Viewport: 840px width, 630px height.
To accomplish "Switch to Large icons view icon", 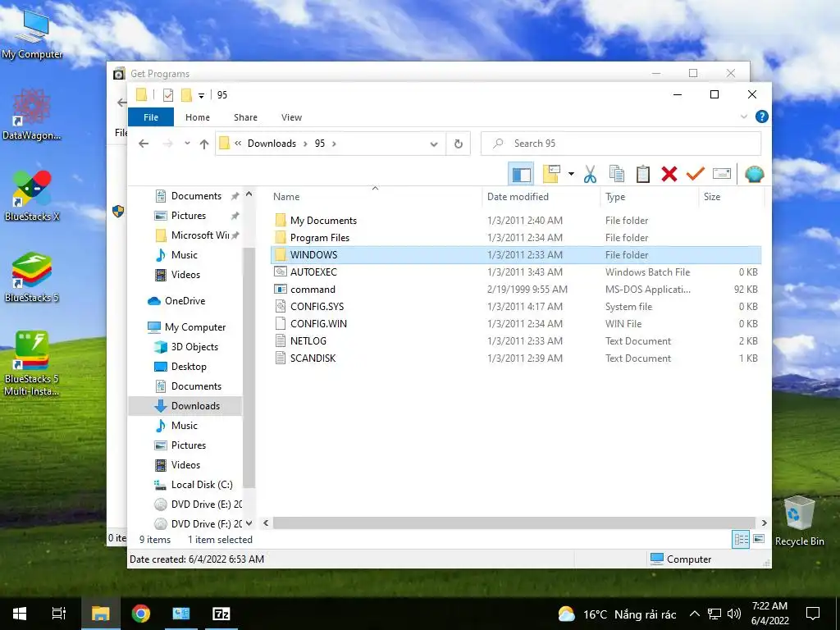I will pyautogui.click(x=759, y=539).
